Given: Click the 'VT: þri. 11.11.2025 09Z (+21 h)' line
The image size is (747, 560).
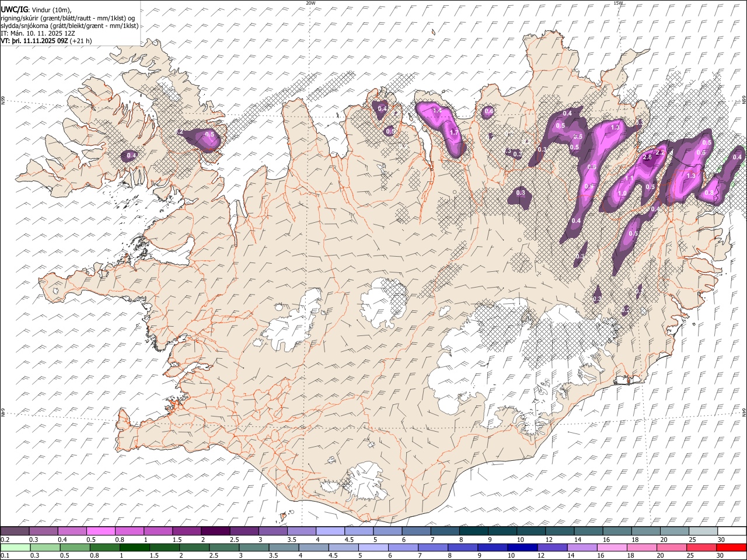Looking at the screenshot, I should point(46,41).
